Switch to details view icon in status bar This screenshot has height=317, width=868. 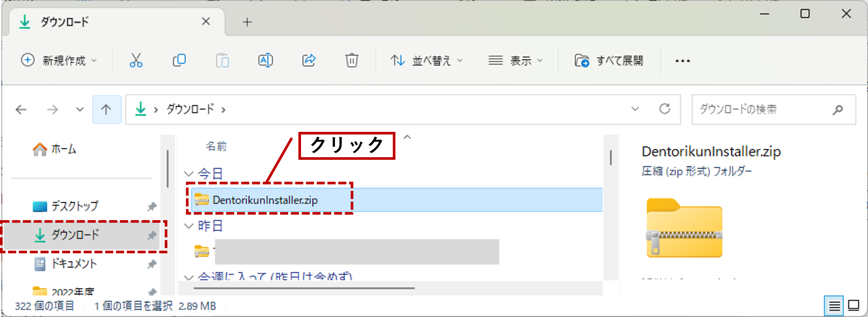tap(834, 306)
